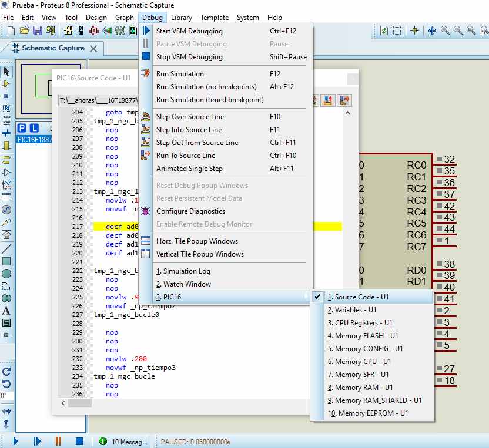Open the Graph menu
This screenshot has height=448, width=489.
(x=125, y=18)
